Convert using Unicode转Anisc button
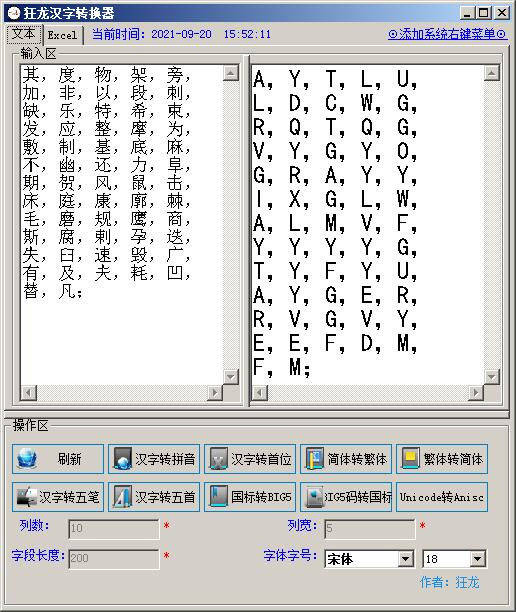 442,497
